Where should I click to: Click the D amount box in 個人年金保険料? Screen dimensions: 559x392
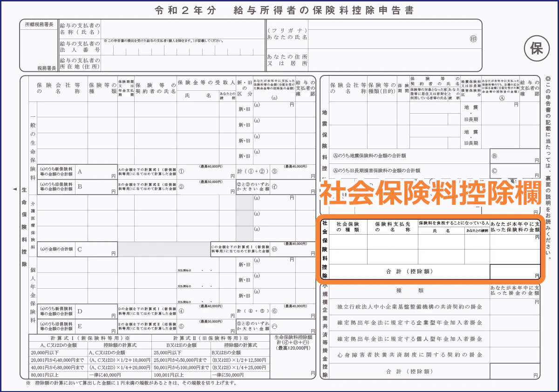coord(96,311)
